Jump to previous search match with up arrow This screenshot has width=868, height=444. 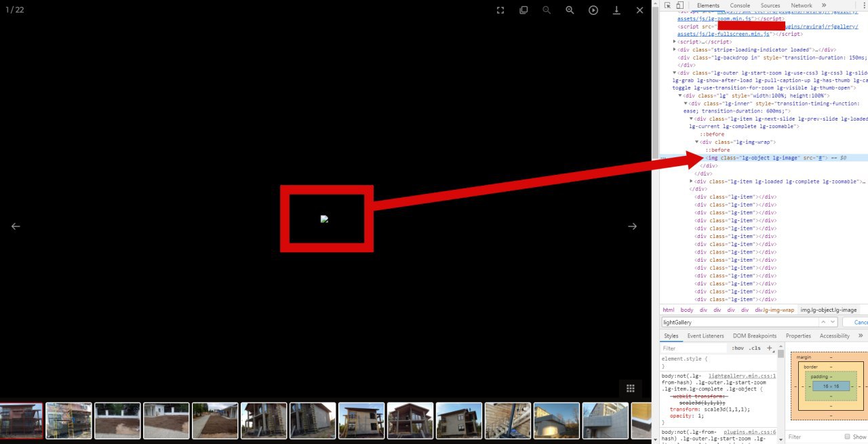point(824,323)
